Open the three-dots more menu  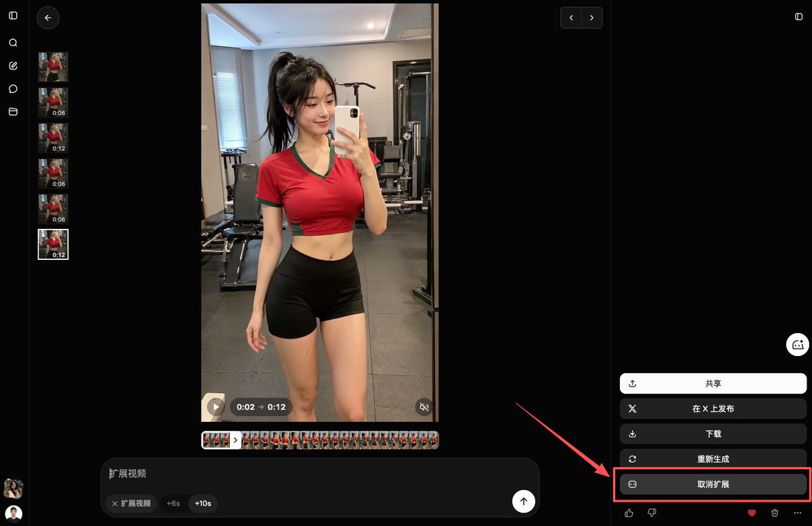(797, 513)
